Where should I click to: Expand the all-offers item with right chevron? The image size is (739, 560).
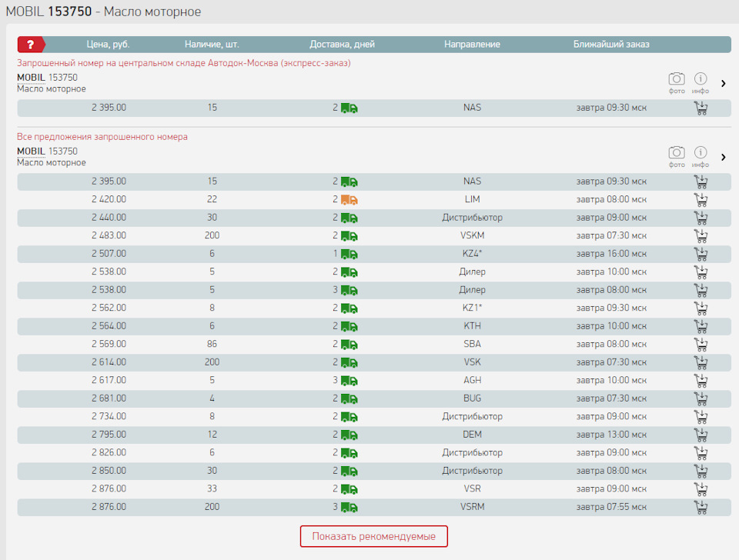pyautogui.click(x=724, y=157)
